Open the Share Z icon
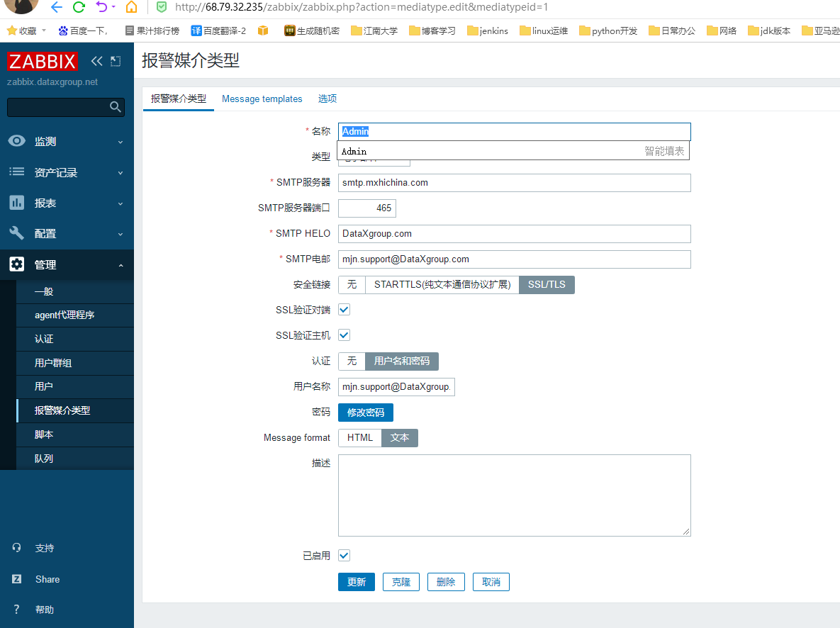 tap(16, 578)
